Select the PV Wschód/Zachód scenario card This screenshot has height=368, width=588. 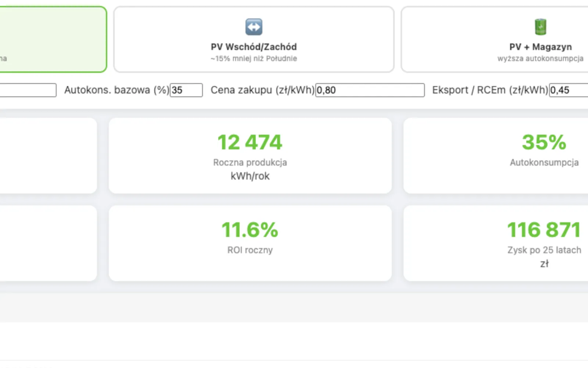254,39
